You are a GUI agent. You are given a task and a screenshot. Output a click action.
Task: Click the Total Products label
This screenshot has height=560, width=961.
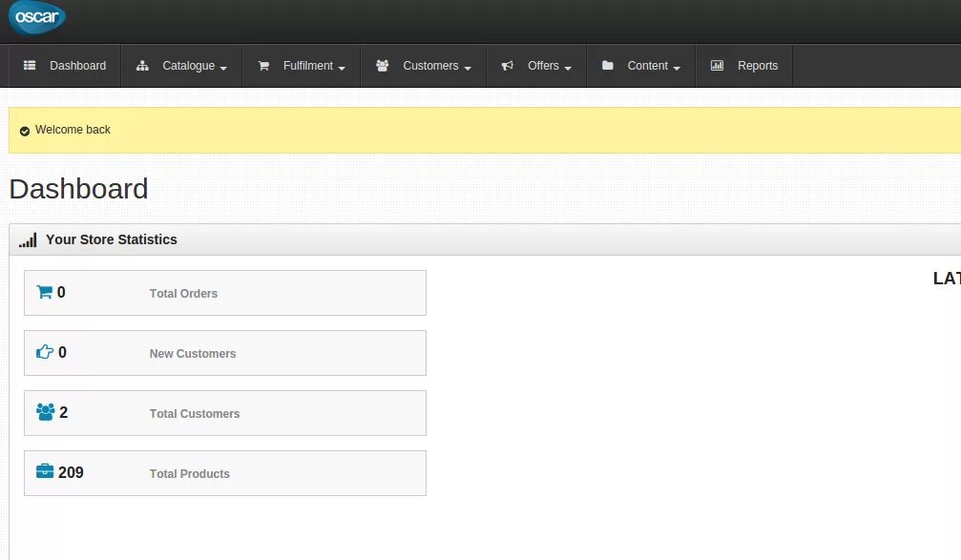[x=189, y=473]
